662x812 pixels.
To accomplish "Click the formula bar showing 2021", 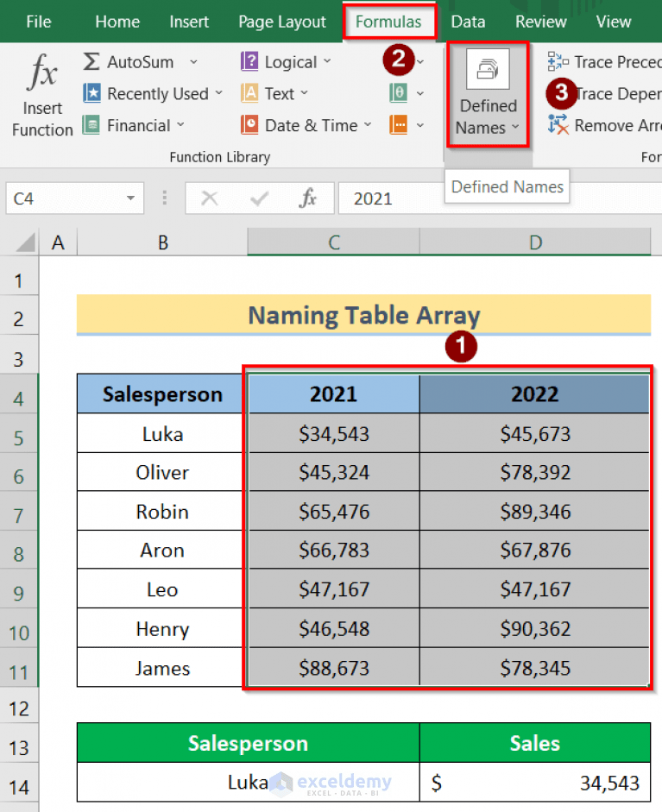I will (x=500, y=198).
